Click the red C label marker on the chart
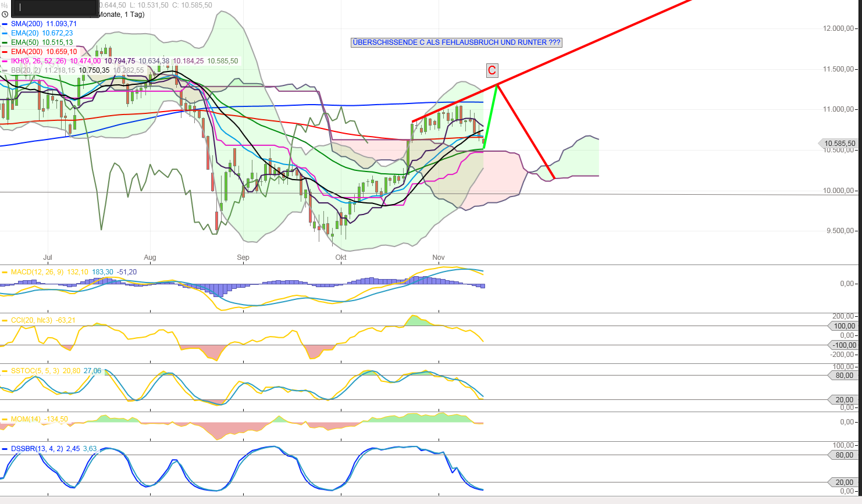 pos(492,70)
